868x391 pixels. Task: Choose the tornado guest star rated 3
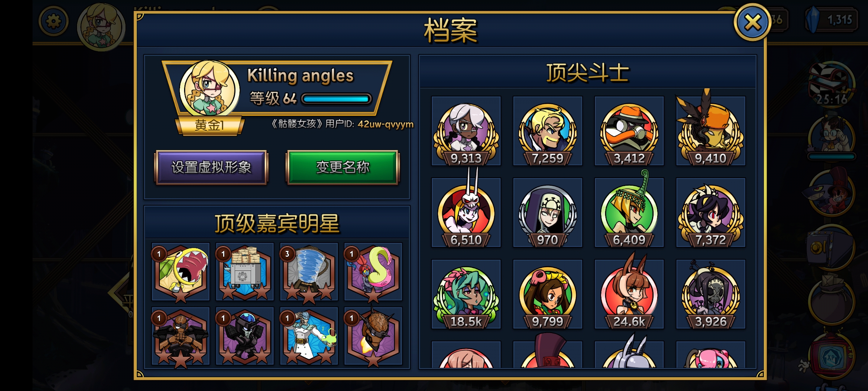(309, 272)
